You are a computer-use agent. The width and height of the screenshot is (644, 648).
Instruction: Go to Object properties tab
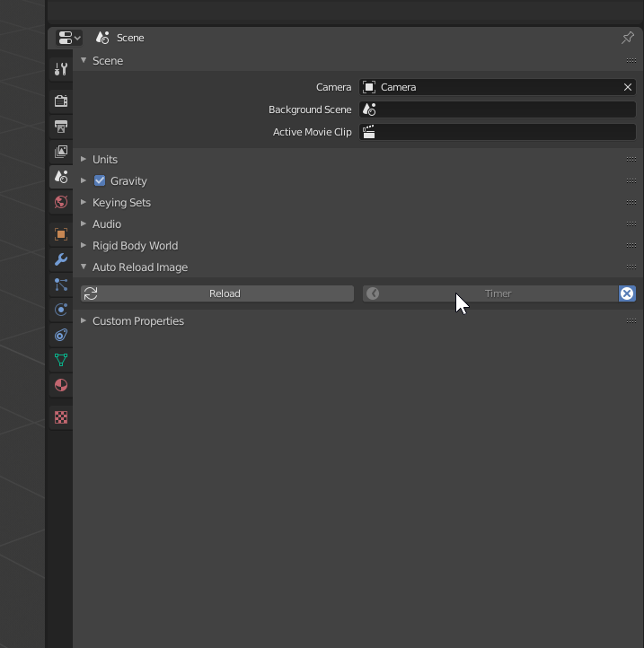pyautogui.click(x=61, y=234)
